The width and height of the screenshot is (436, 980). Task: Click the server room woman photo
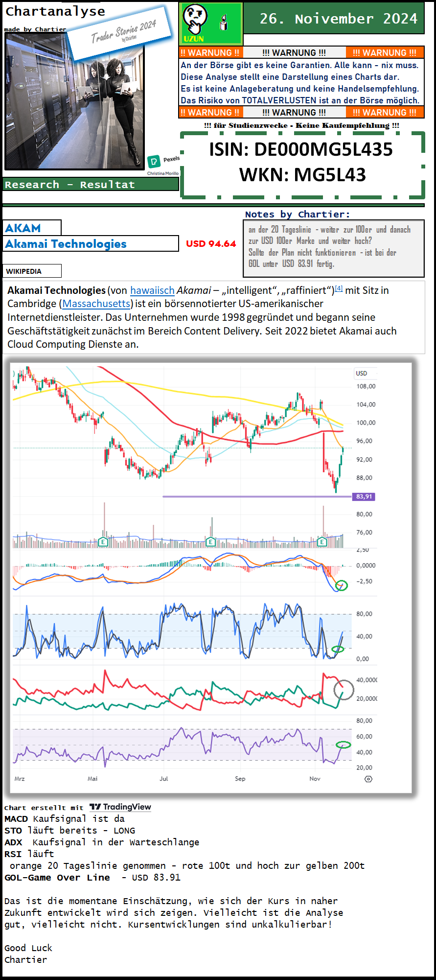click(74, 101)
